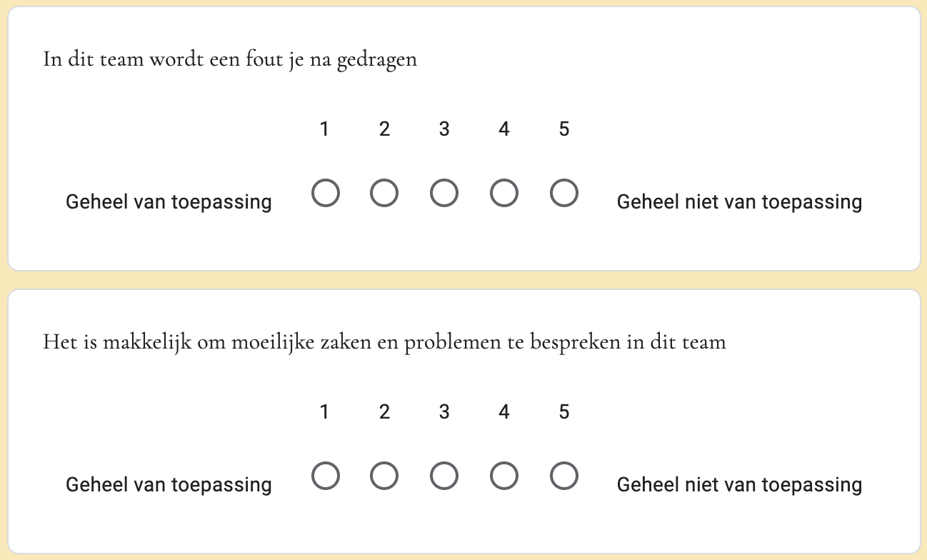Choose option 5 for 'moeilijke zaken bespreken' question
927x560 pixels.
pyautogui.click(x=564, y=476)
